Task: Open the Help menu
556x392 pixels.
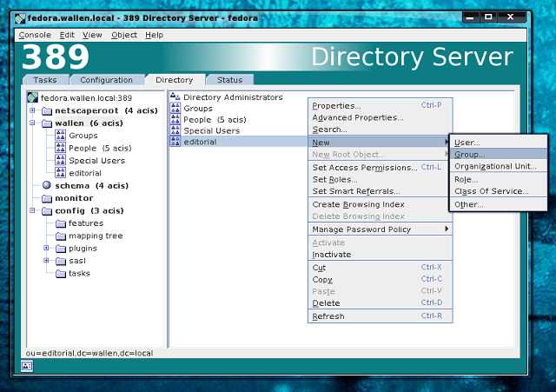Action: click(155, 35)
